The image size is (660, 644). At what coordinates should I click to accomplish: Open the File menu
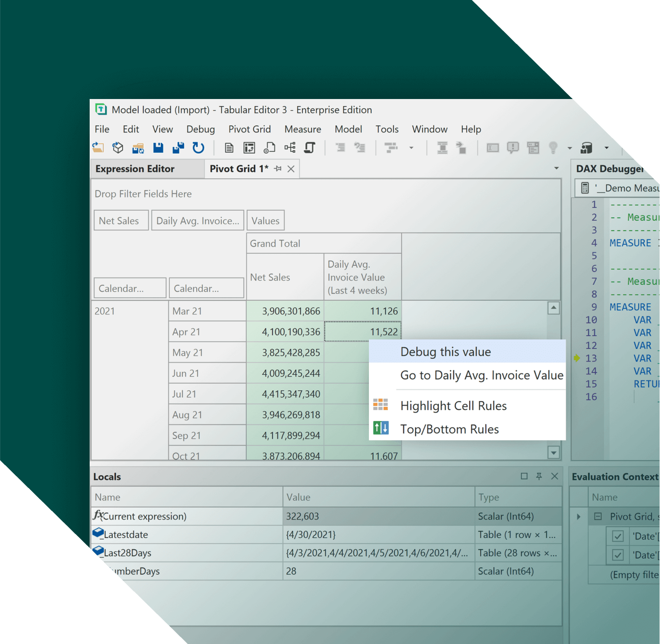[102, 129]
